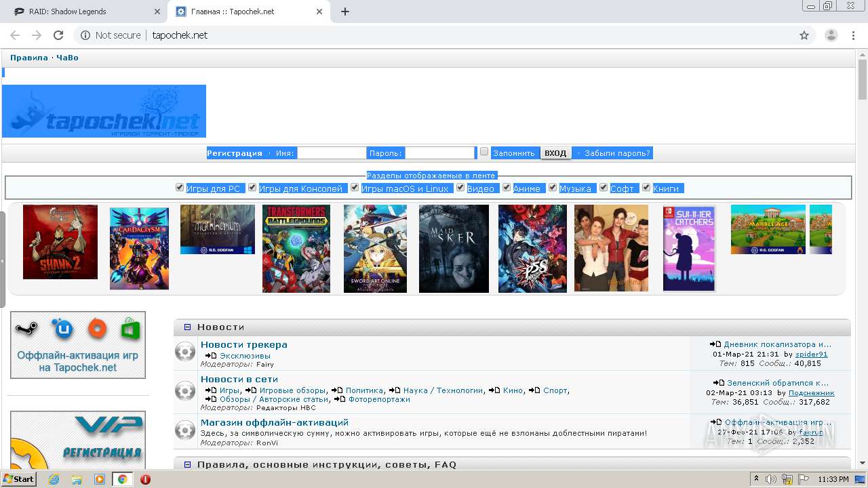Open the Фоторепортажи subforum
The width and height of the screenshot is (868, 488).
point(380,399)
